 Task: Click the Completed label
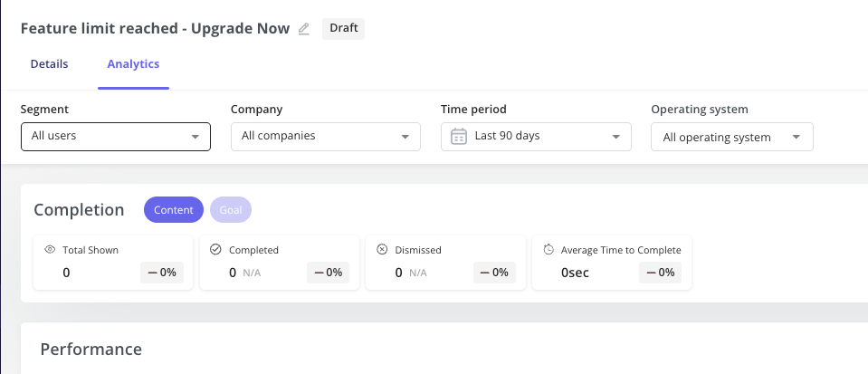pos(253,250)
